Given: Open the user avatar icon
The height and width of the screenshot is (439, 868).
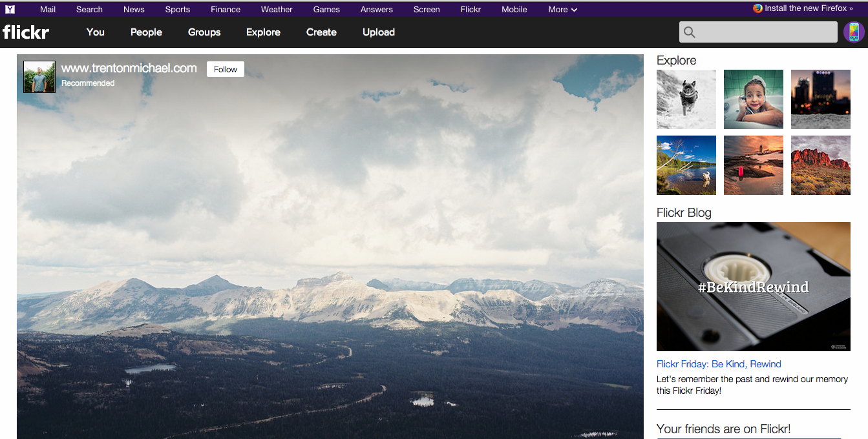Looking at the screenshot, I should tap(854, 32).
